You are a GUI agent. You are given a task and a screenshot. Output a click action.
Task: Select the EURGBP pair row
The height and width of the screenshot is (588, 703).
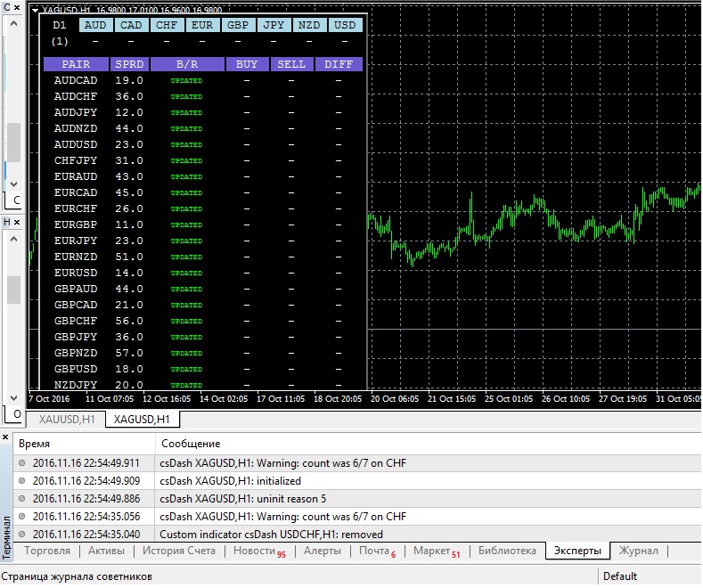coord(202,225)
